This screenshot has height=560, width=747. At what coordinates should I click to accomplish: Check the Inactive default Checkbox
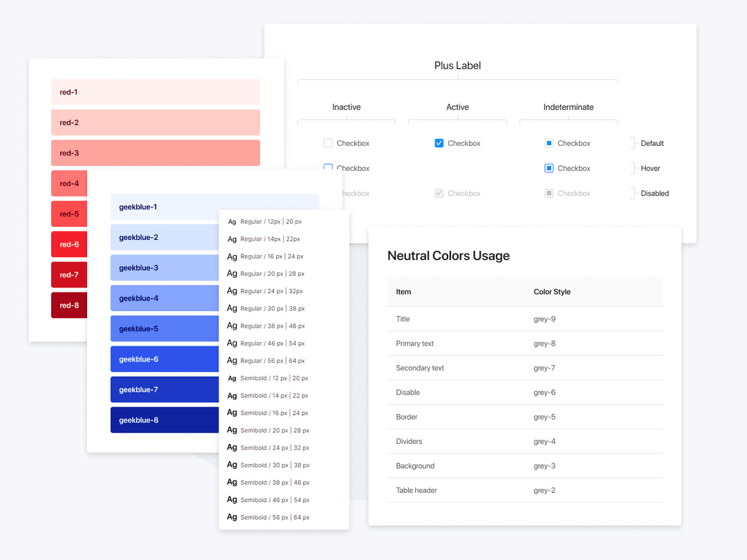[x=328, y=143]
